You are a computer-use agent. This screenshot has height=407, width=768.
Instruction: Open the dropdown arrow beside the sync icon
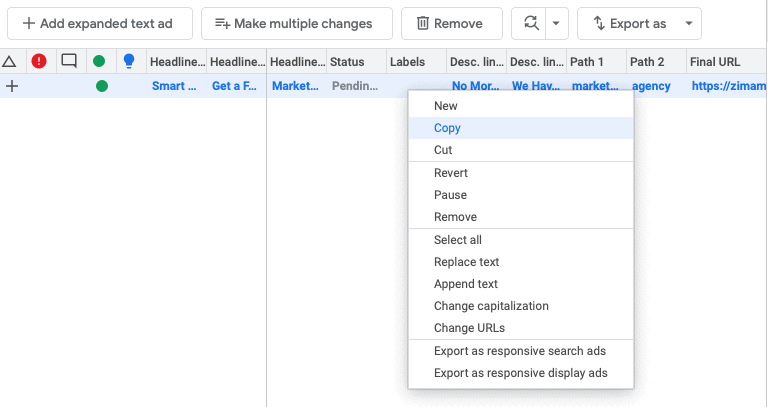point(558,23)
